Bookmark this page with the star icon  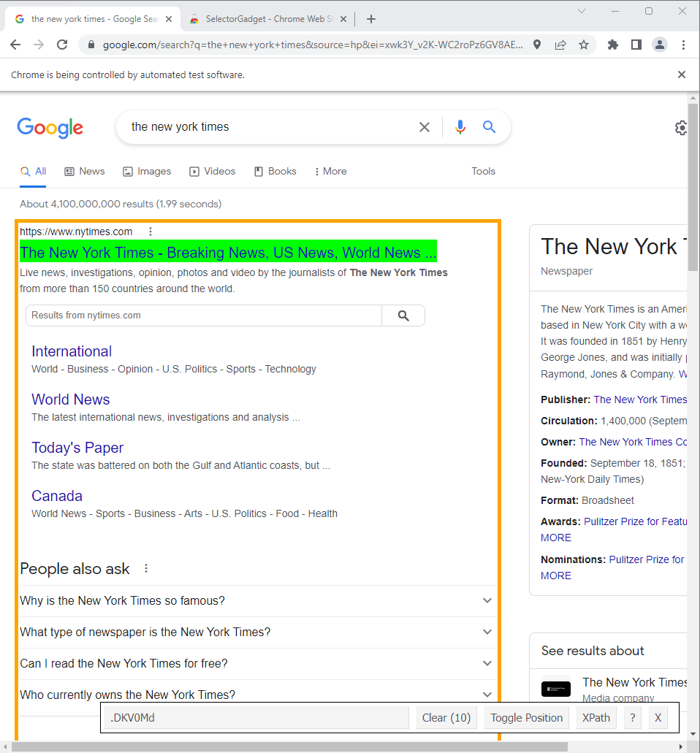coord(584,45)
